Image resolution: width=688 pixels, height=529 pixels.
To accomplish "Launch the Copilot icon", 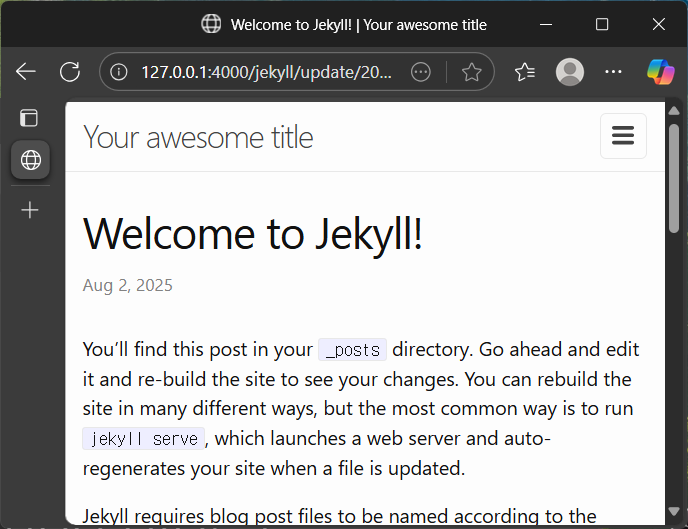I will pos(660,72).
